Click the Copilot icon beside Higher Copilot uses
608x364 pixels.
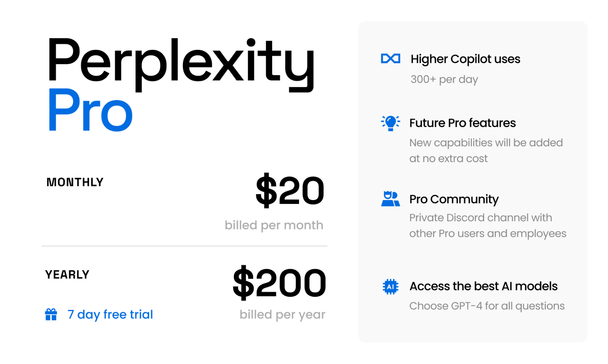(390, 58)
